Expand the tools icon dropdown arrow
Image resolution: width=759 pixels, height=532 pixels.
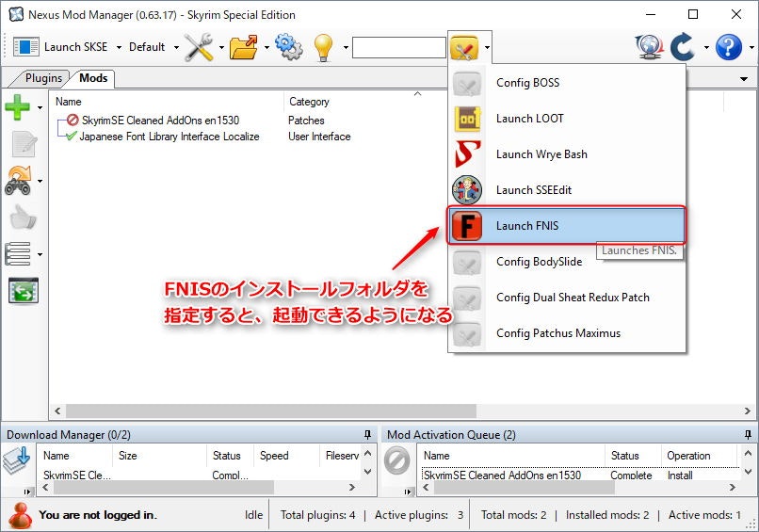coord(221,47)
